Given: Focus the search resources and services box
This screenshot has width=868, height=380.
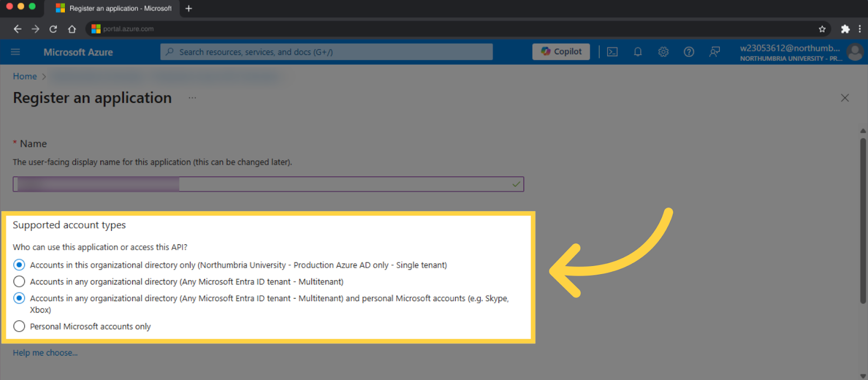Looking at the screenshot, I should coord(327,52).
